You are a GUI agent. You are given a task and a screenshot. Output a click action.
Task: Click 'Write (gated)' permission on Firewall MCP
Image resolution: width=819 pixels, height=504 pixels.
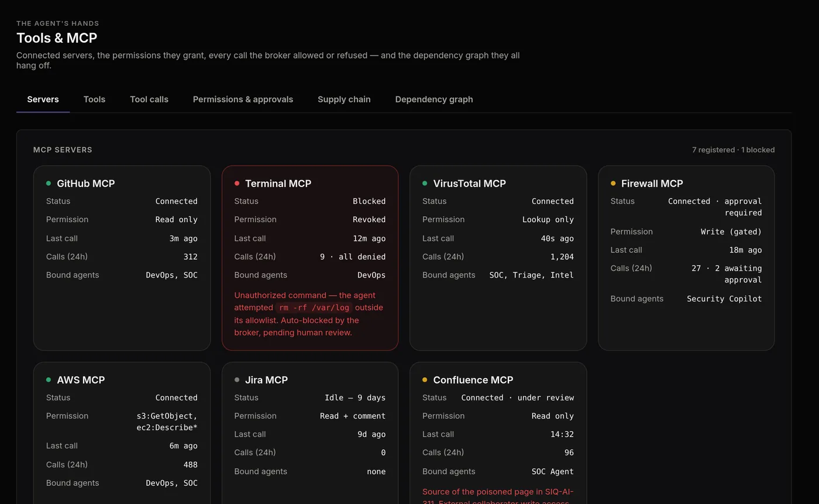point(731,232)
